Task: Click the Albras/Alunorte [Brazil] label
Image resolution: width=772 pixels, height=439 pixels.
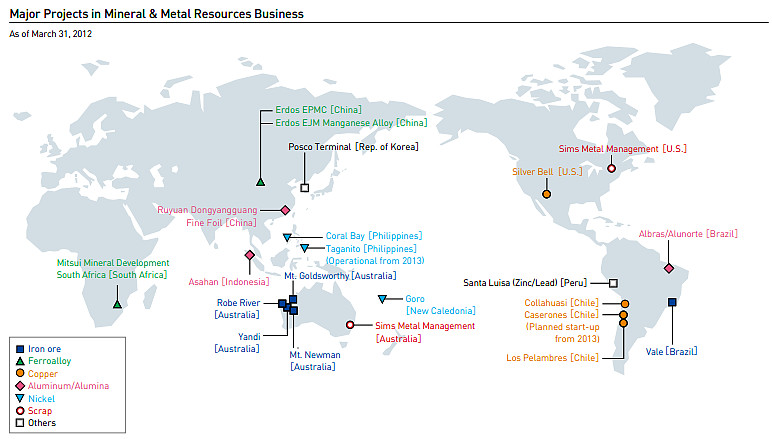Action: [x=688, y=234]
